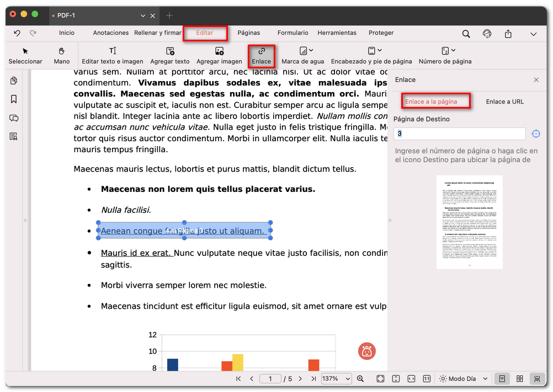The height and width of the screenshot is (392, 553).
Task: Open the Modo Día theme dropdown
Action: [464, 379]
